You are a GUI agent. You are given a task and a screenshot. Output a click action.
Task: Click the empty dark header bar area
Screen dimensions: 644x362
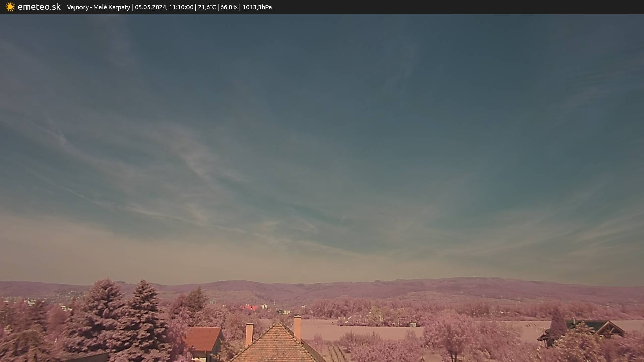coord(470,7)
